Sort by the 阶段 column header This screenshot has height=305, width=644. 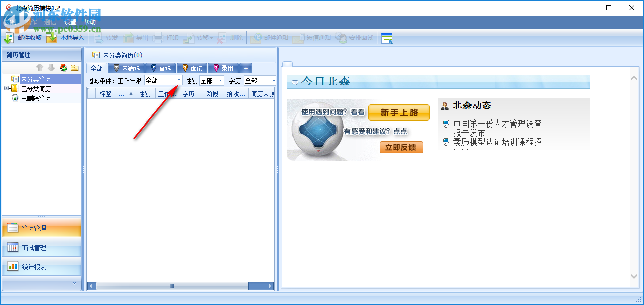click(212, 93)
